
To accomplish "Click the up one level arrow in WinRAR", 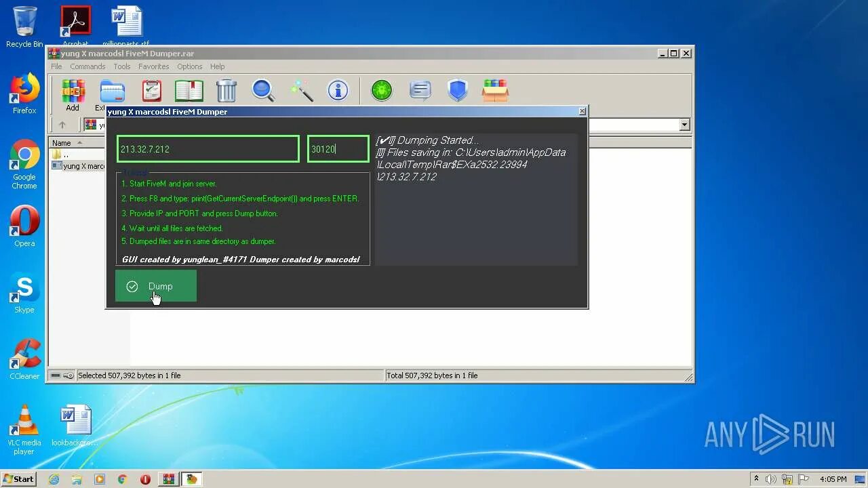I will click(x=62, y=125).
